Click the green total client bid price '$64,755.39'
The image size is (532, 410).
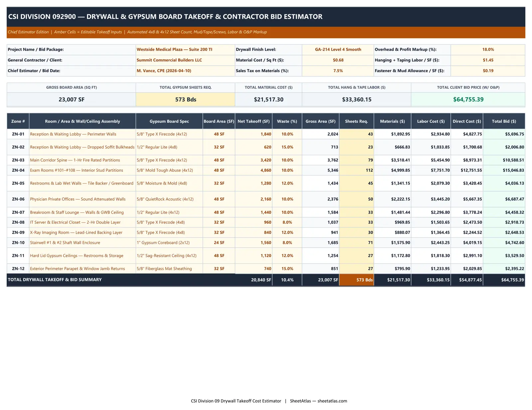(x=468, y=100)
